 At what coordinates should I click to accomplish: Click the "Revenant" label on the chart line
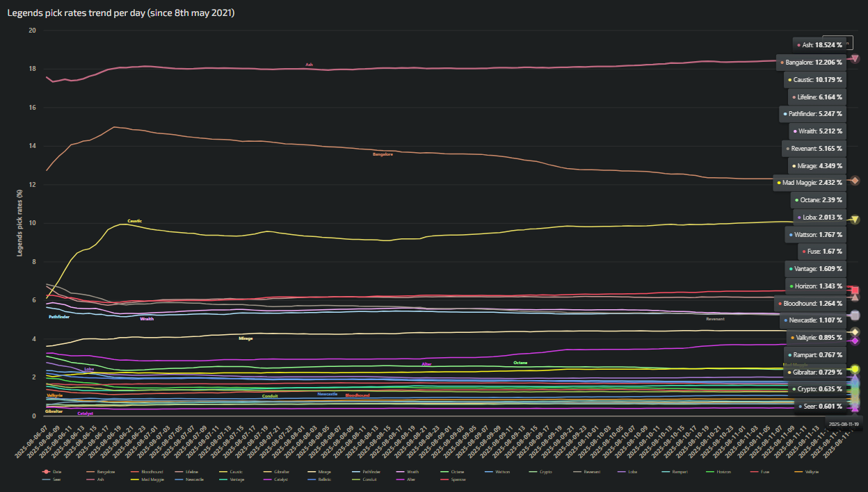[x=715, y=319]
